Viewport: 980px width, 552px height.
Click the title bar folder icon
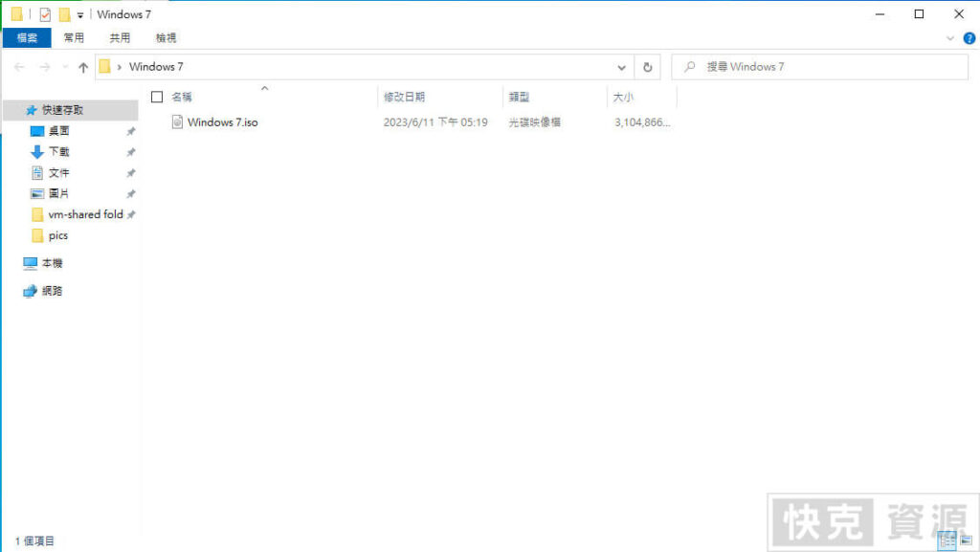pos(17,13)
